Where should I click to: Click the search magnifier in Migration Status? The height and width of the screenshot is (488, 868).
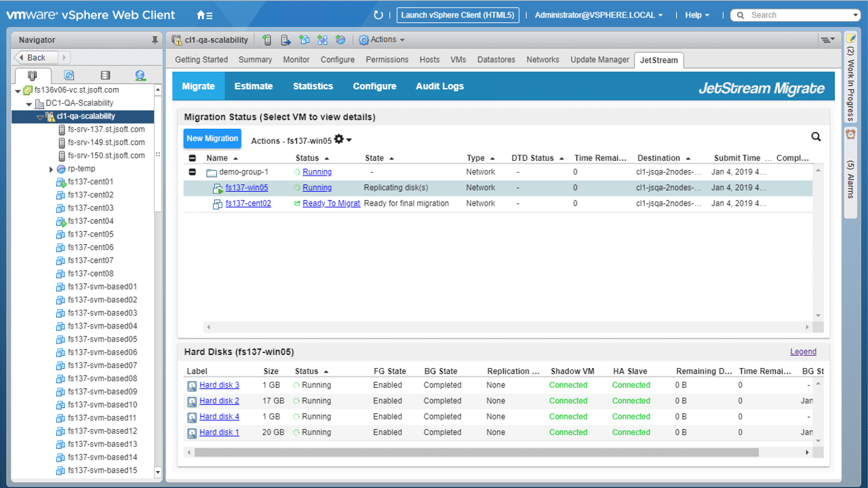816,137
